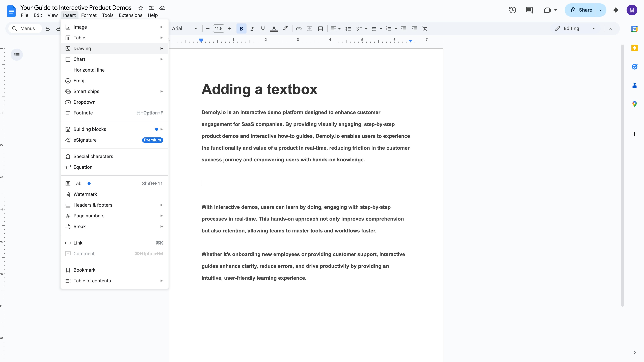This screenshot has width=644, height=362.
Task: Insert a Bookmark
Action: [x=114, y=270]
